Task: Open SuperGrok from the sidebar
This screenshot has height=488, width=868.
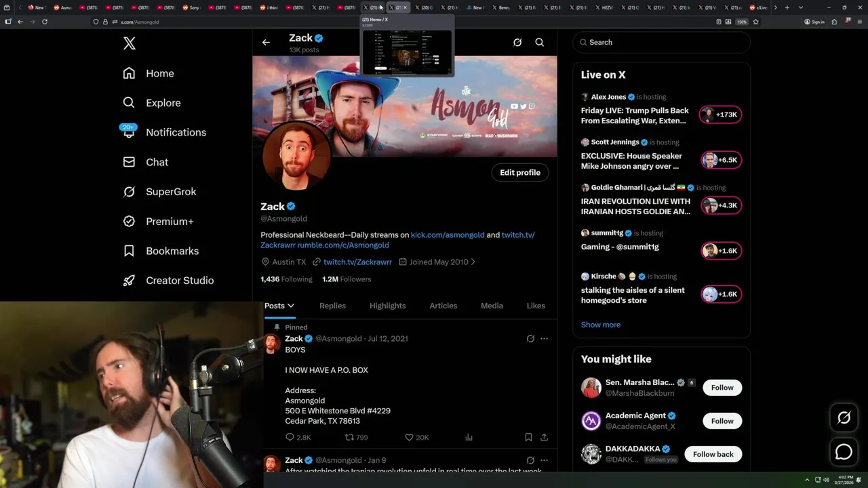Action: 160,192
